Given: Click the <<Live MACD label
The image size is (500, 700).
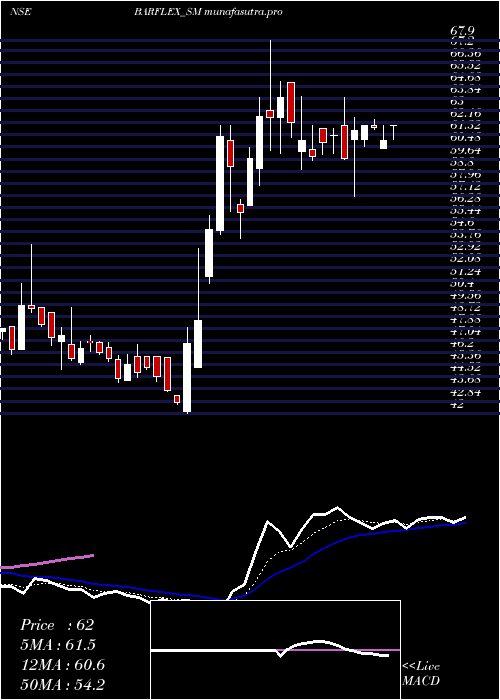Looking at the screenshot, I should coord(421,674).
